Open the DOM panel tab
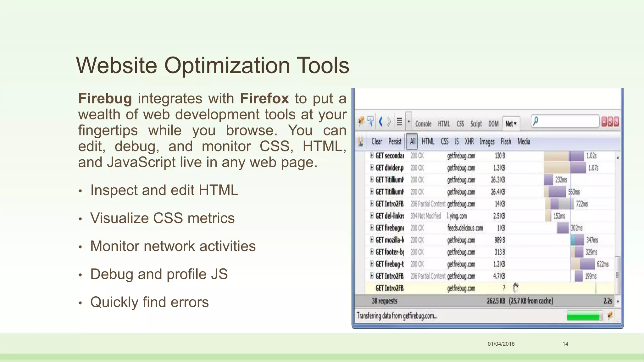Viewport: 644px width, 362px height. (493, 124)
